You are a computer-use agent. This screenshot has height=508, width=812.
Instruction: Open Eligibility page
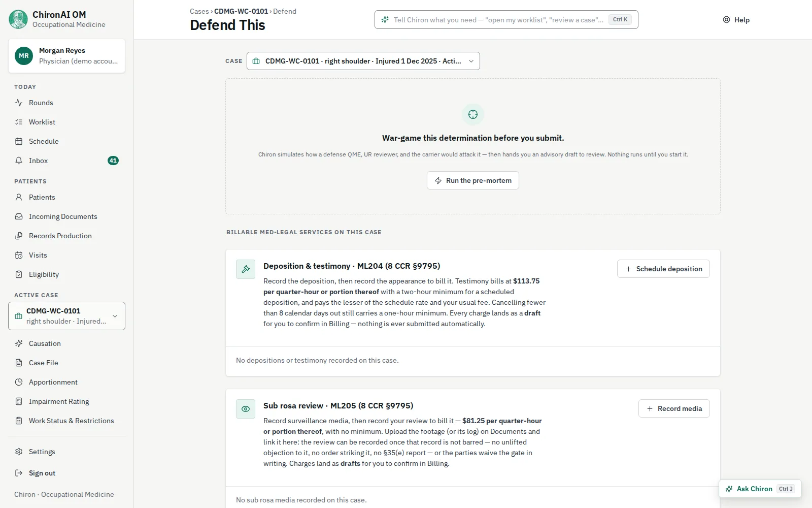click(66, 274)
